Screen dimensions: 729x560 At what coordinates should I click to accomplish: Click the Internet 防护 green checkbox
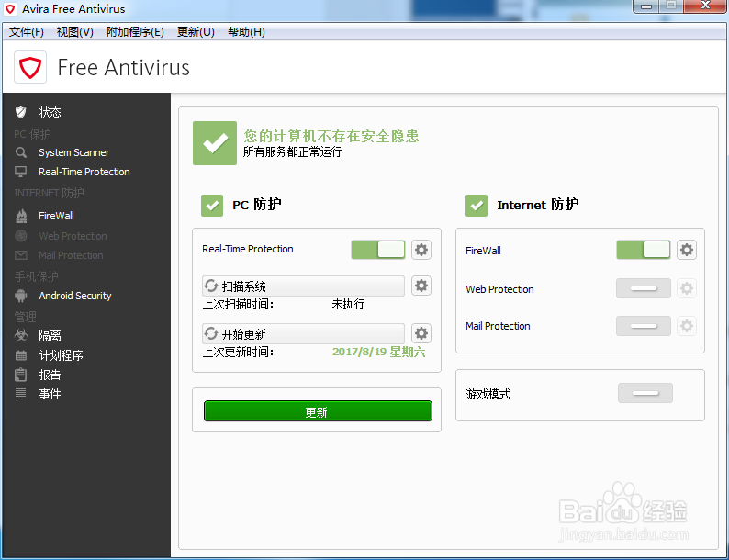click(x=477, y=206)
